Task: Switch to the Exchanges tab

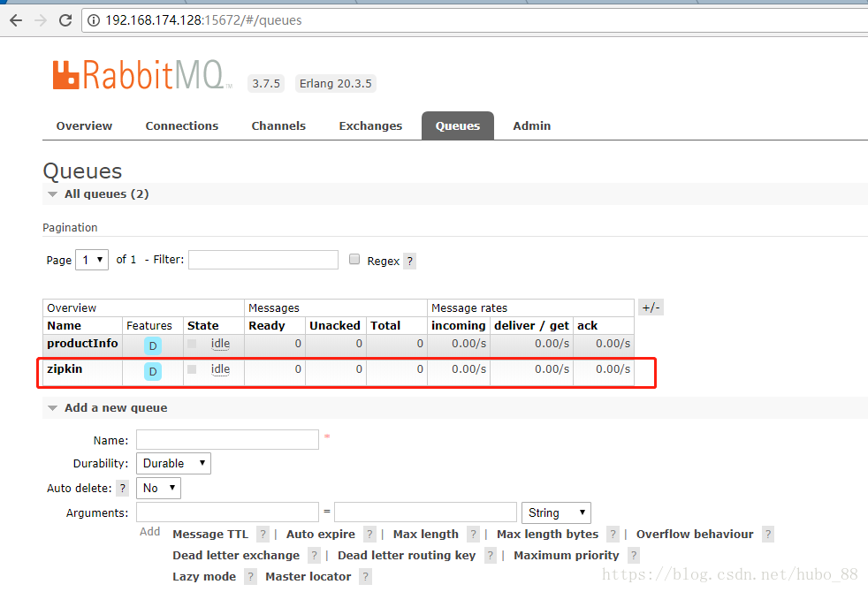Action: pyautogui.click(x=370, y=125)
